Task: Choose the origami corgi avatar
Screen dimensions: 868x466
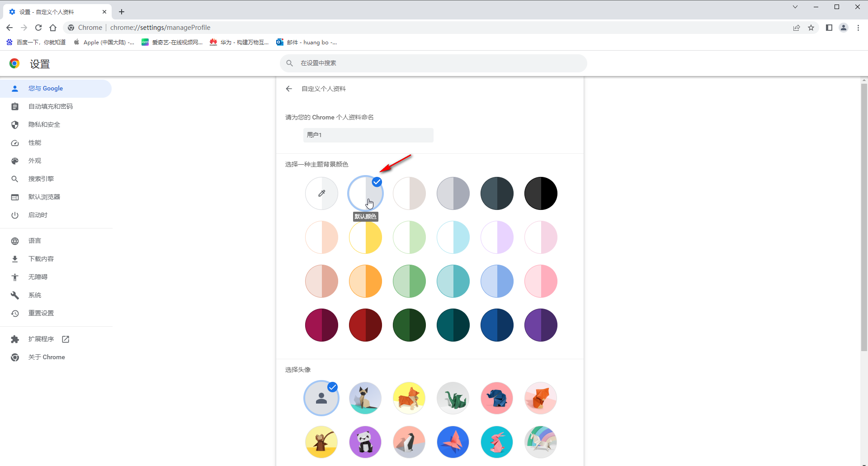Action: [409, 398]
